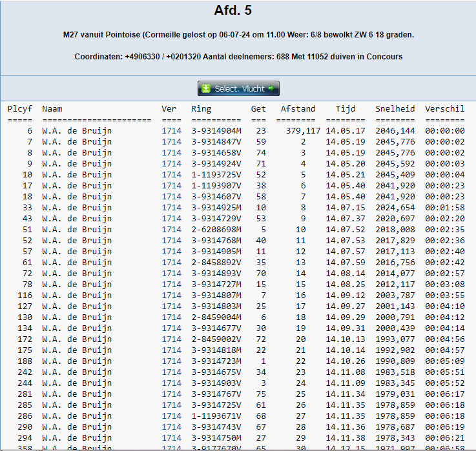Open club link 1714 in row for ring 3-9314723M
The height and width of the screenshot is (451, 476).
click(172, 361)
